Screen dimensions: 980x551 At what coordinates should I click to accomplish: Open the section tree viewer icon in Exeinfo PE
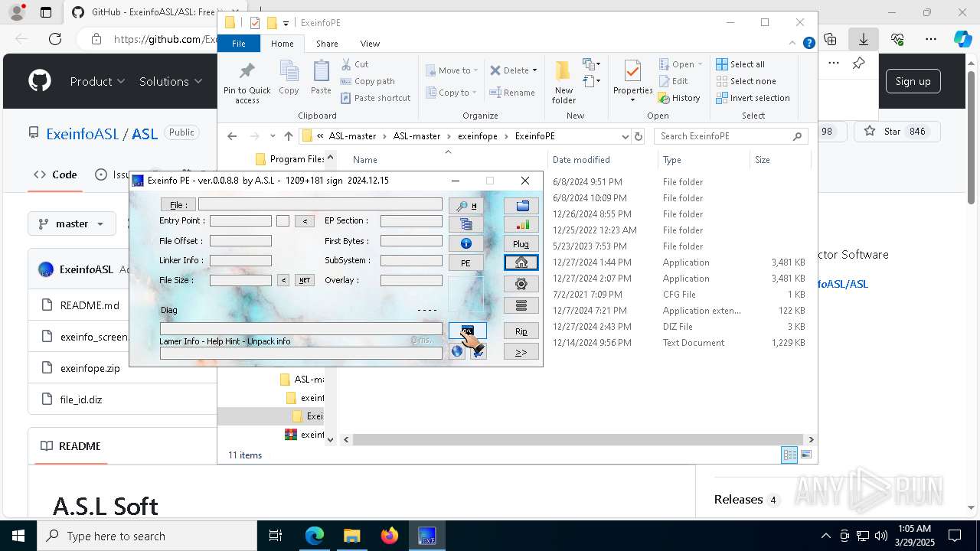[465, 224]
